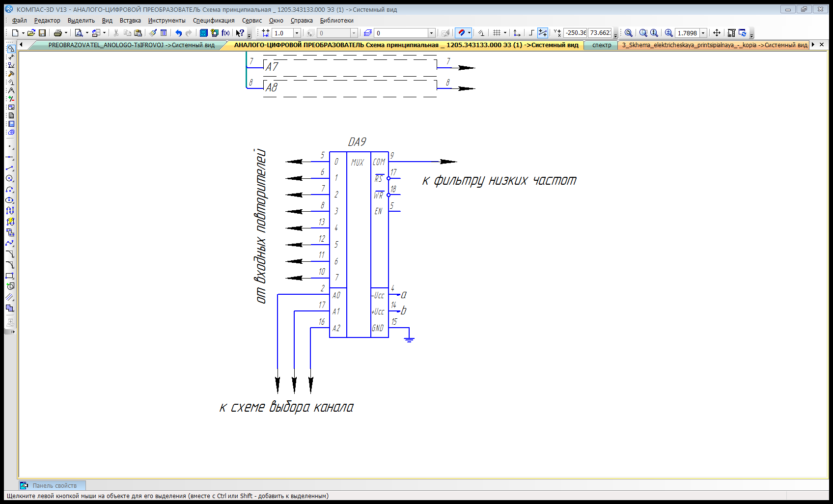Open the Редактор menu
Screen dimensions: 833x504
coord(47,21)
